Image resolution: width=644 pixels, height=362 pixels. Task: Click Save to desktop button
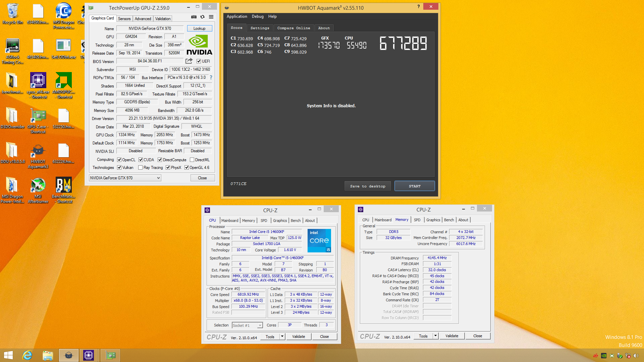tap(368, 186)
